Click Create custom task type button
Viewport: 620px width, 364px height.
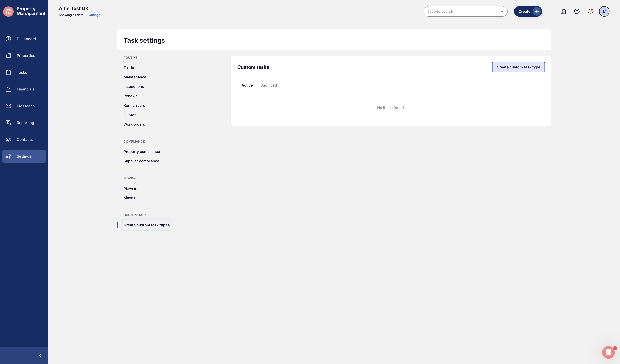point(518,67)
